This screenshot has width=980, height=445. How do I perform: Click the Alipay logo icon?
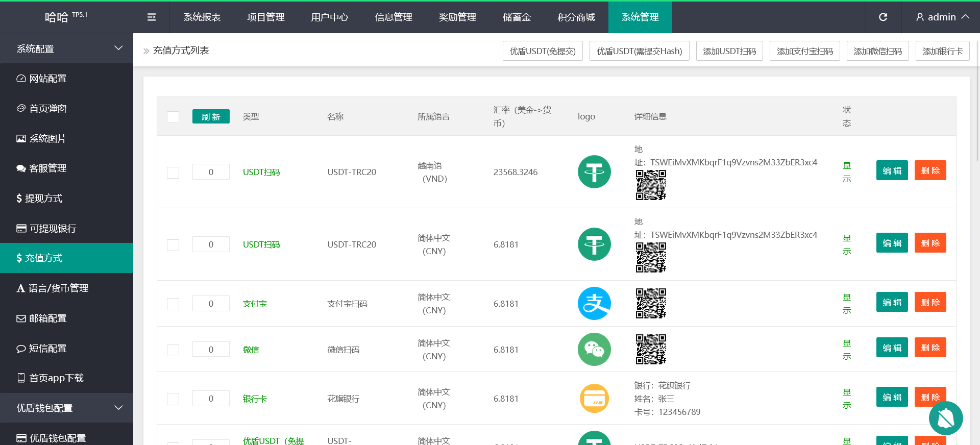tap(594, 304)
